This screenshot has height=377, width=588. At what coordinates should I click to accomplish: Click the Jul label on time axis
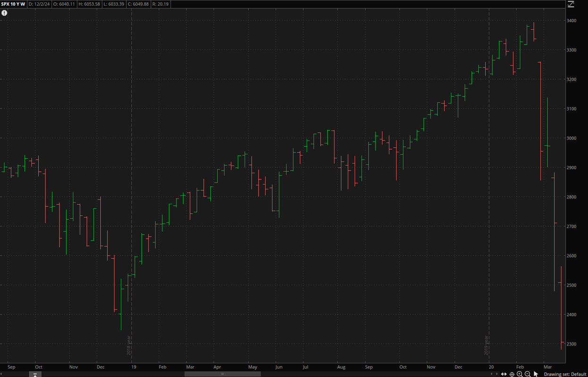pos(305,367)
